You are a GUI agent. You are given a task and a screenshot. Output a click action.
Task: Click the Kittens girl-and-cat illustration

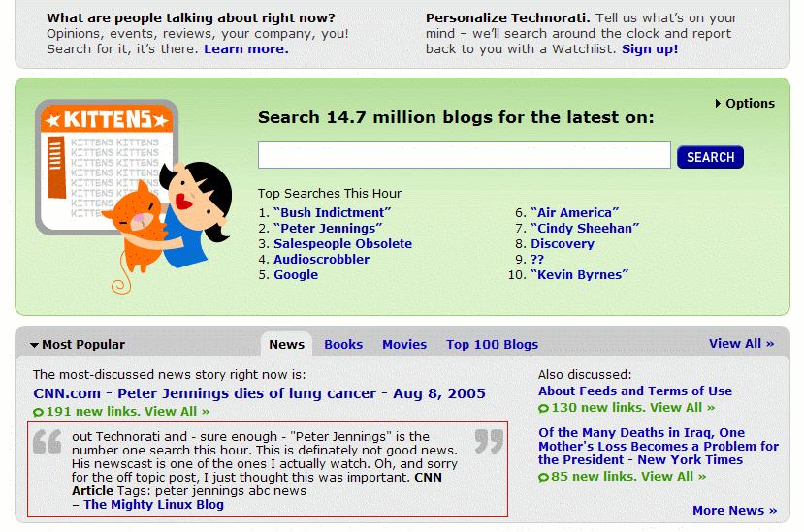[133, 197]
